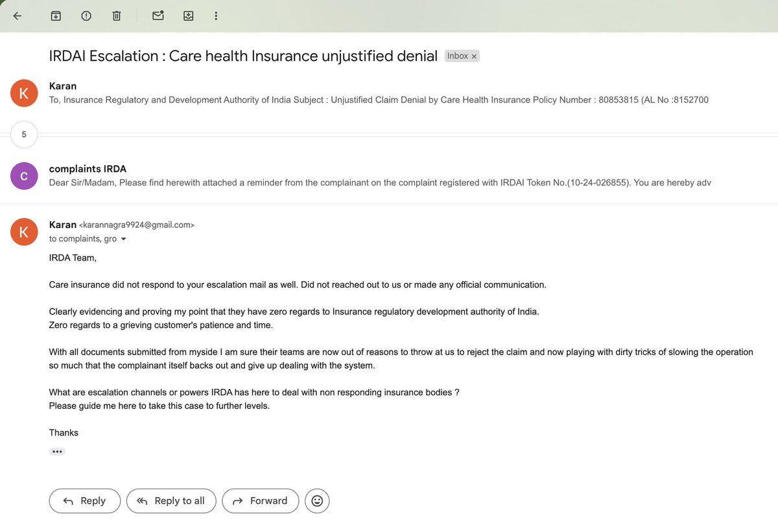Click the email subject line IRDAI Escalation

pyautogui.click(x=243, y=56)
